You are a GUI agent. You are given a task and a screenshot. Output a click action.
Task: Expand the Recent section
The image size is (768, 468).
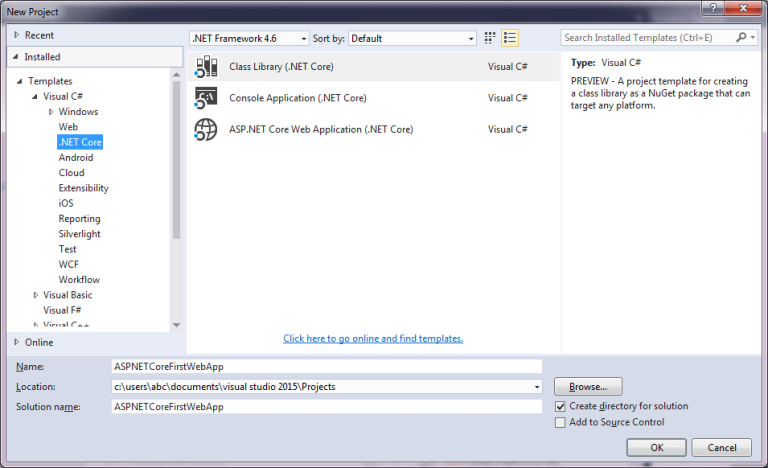[17, 35]
